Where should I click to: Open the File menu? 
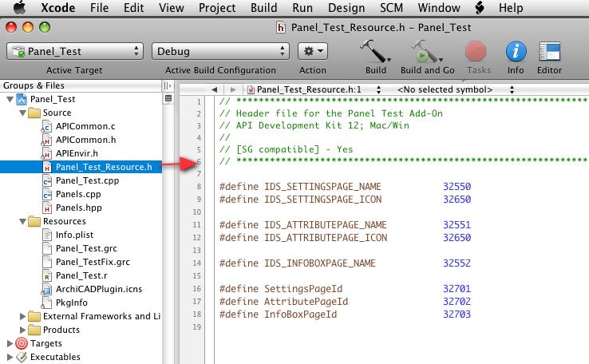tap(99, 8)
